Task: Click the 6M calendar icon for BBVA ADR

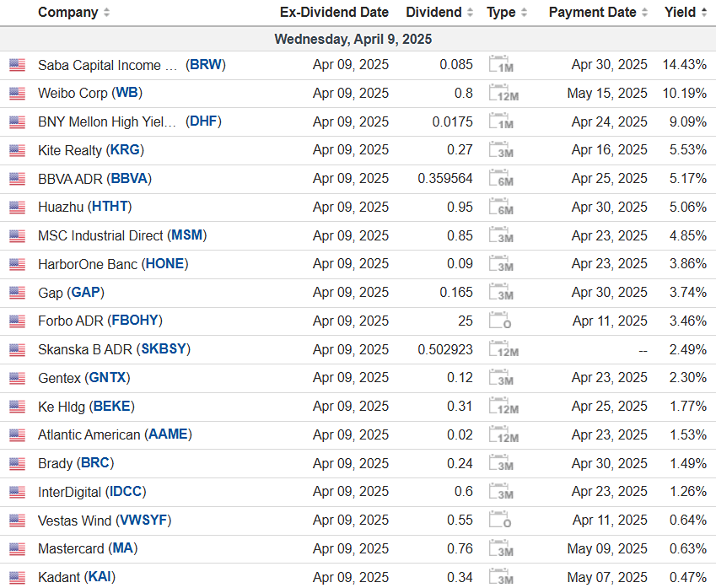Action: [501, 178]
